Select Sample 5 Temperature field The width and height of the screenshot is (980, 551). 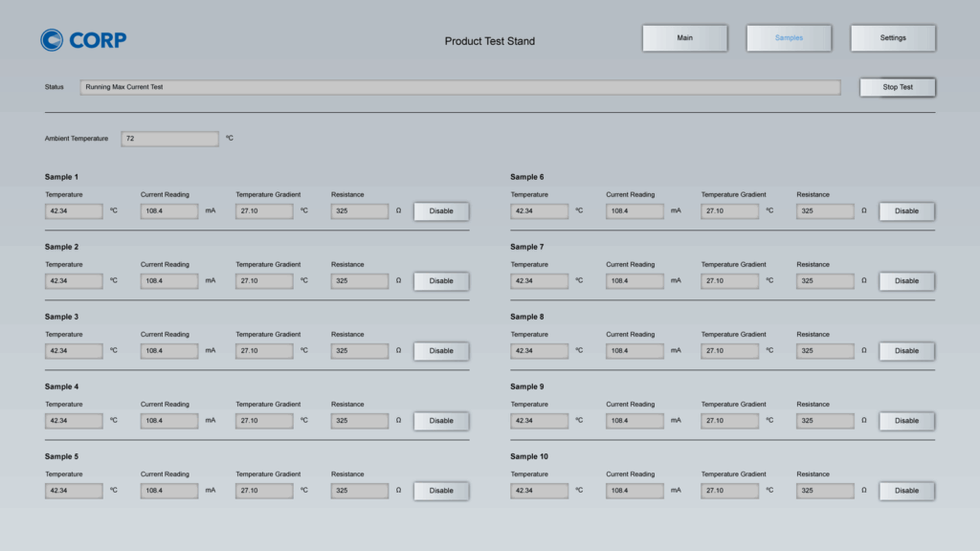[x=74, y=491]
